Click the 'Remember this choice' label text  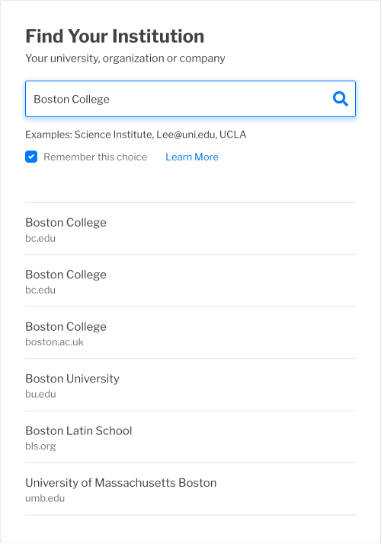coord(95,157)
